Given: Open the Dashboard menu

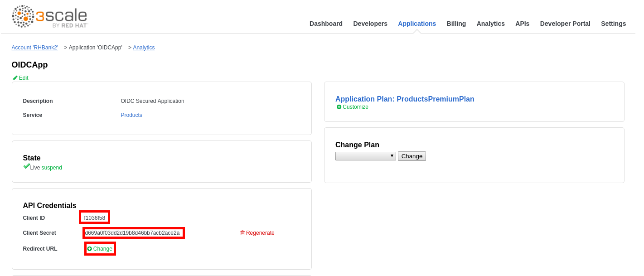Looking at the screenshot, I should [x=326, y=24].
